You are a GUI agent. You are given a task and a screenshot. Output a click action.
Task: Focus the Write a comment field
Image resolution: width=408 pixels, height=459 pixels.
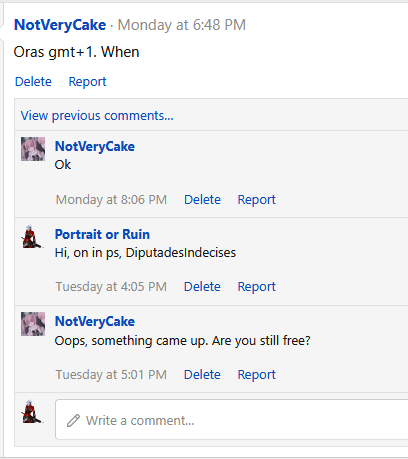[x=232, y=419]
